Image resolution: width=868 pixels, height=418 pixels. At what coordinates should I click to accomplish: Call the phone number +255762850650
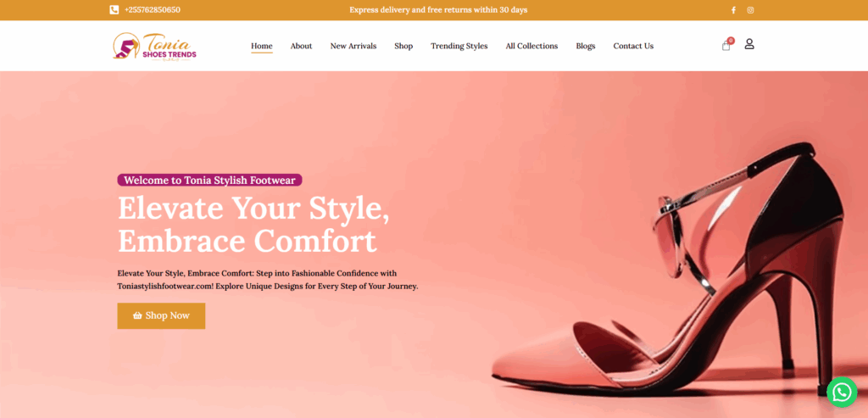(x=153, y=10)
